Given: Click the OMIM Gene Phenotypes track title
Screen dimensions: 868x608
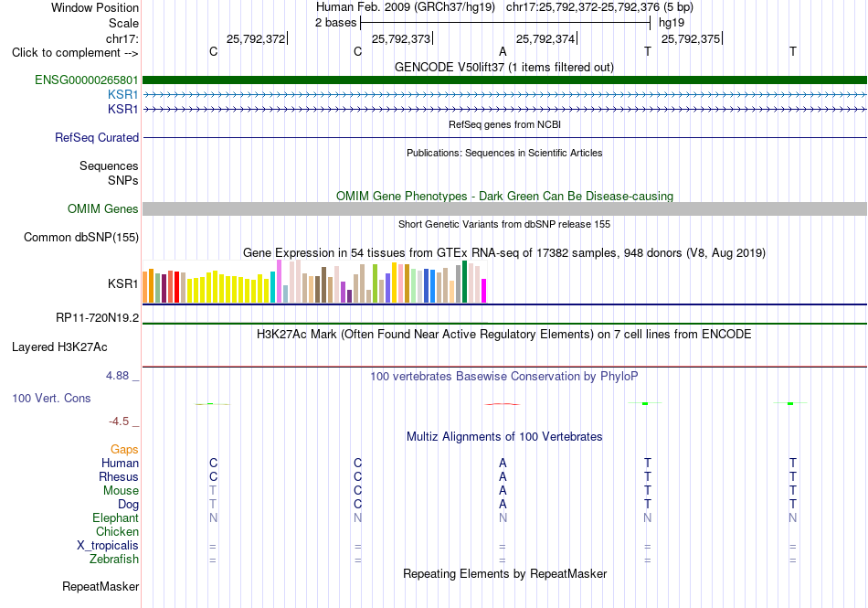Looking at the screenshot, I should pos(504,196).
